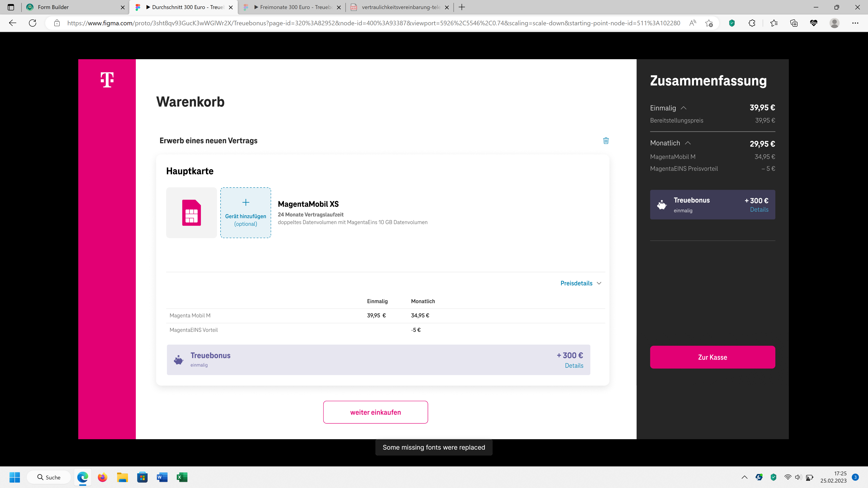Close the Freimonate 300 Euro tab
868x488 pixels.
339,7
